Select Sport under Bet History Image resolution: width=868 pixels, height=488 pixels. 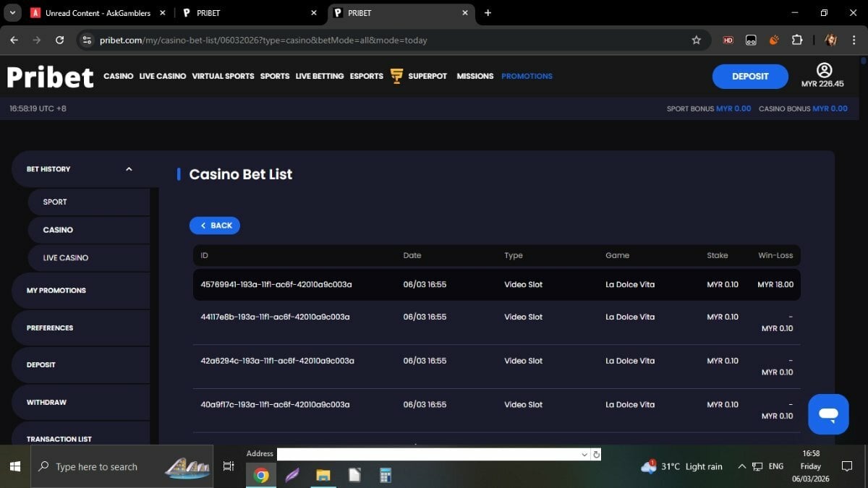[55, 202]
